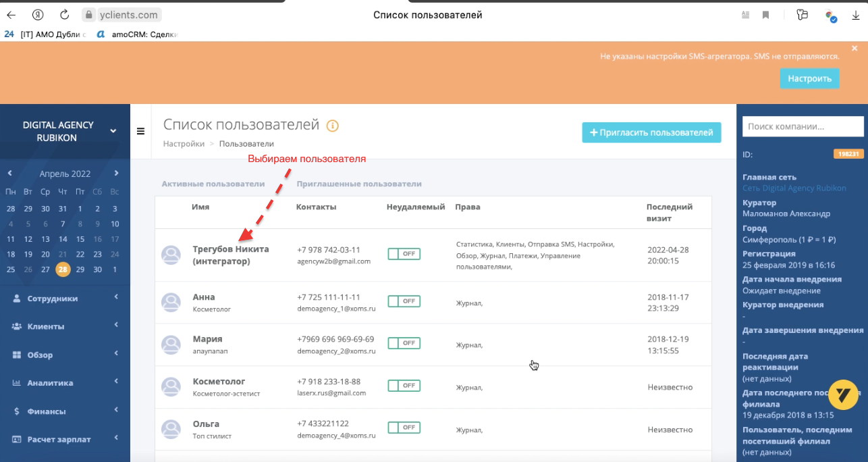Image resolution: width=868 pixels, height=462 pixels.
Task: Click Апрель 2022 calendar month title
Action: click(63, 174)
